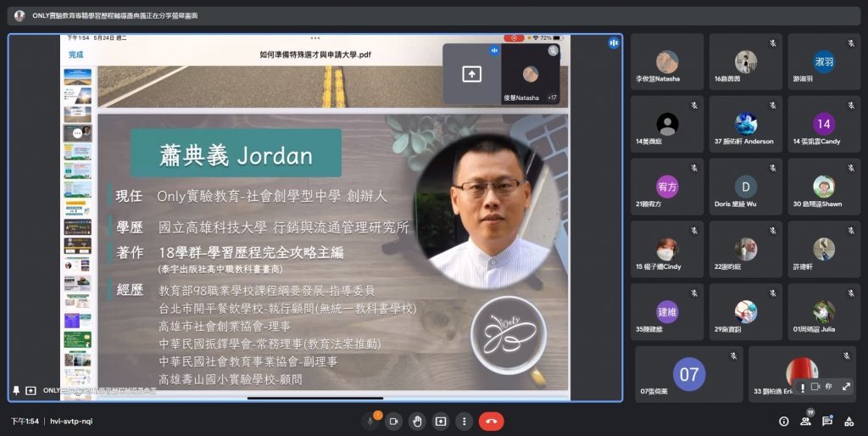Select the 你 label in self-view bar
Screen dimensions: 868x436
(x=829, y=387)
